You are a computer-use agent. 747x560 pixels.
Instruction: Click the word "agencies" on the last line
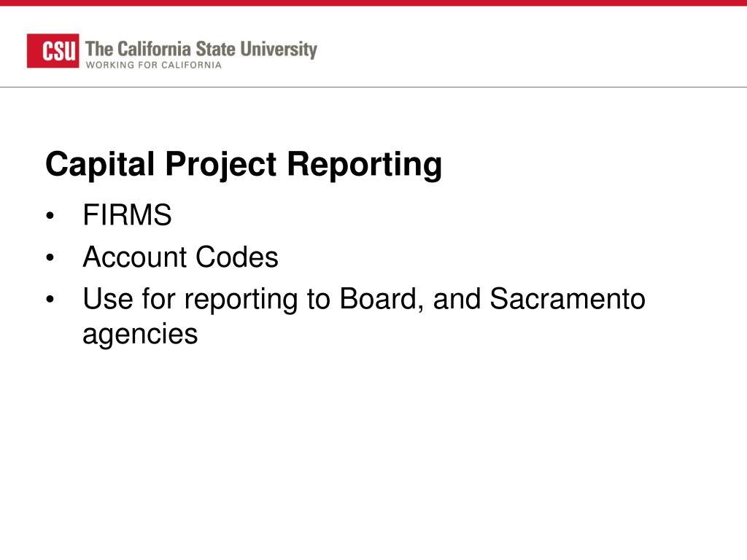pos(140,334)
